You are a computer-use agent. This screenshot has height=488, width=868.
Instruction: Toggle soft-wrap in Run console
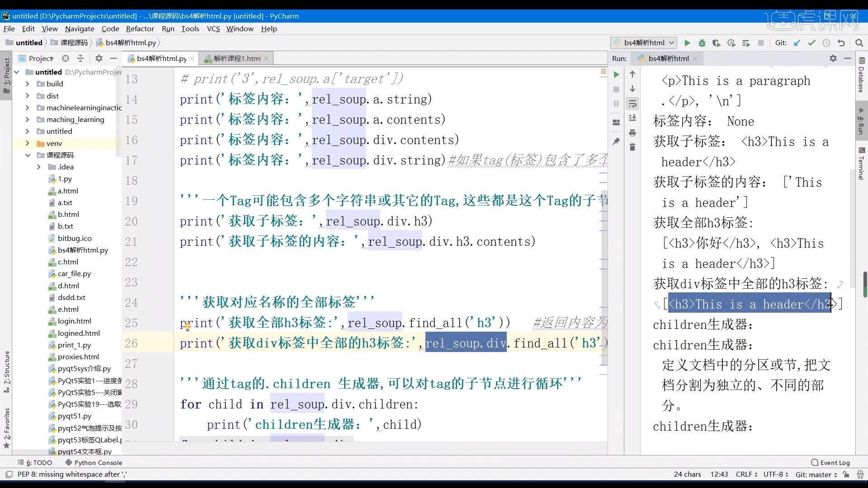point(632,103)
